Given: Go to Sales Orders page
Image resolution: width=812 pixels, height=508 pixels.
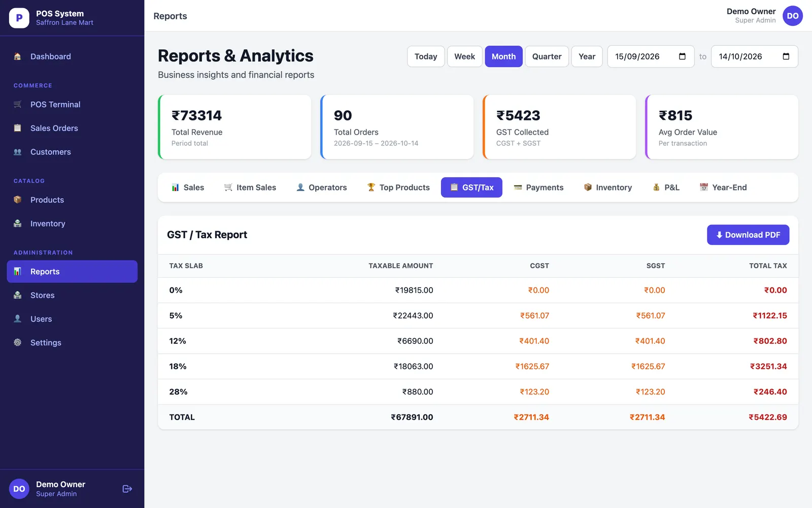Looking at the screenshot, I should point(72,128).
